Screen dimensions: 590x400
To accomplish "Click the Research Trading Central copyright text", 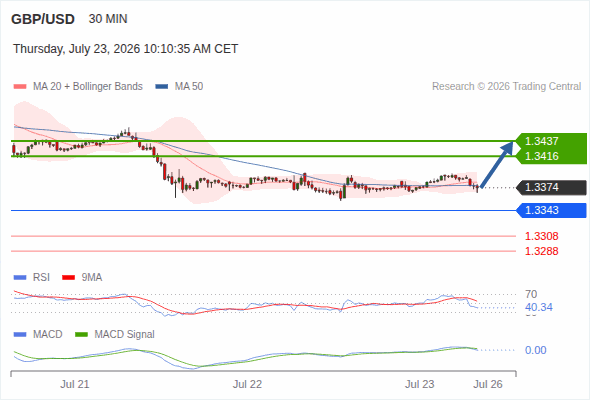I will [x=506, y=87].
